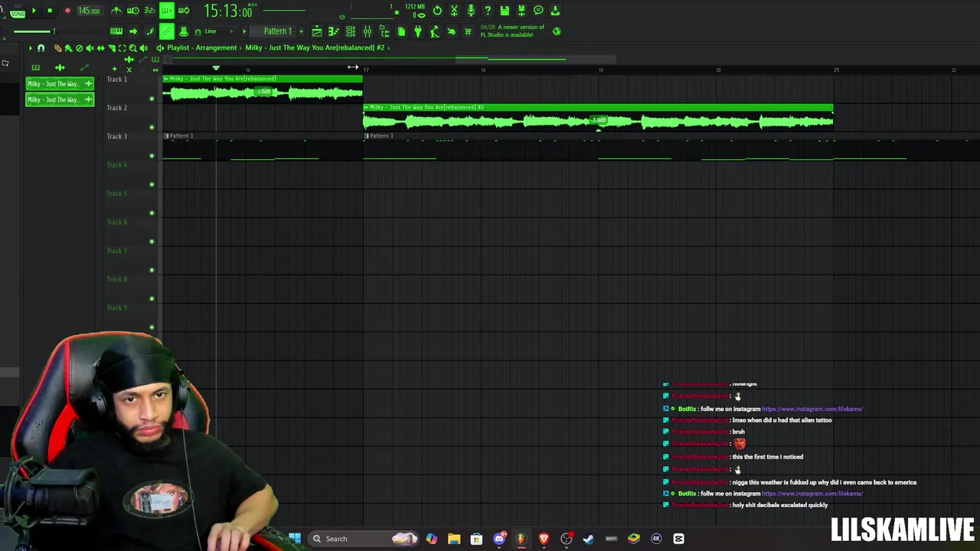Add new pattern with plus button
The height and width of the screenshot is (551, 980).
[301, 31]
